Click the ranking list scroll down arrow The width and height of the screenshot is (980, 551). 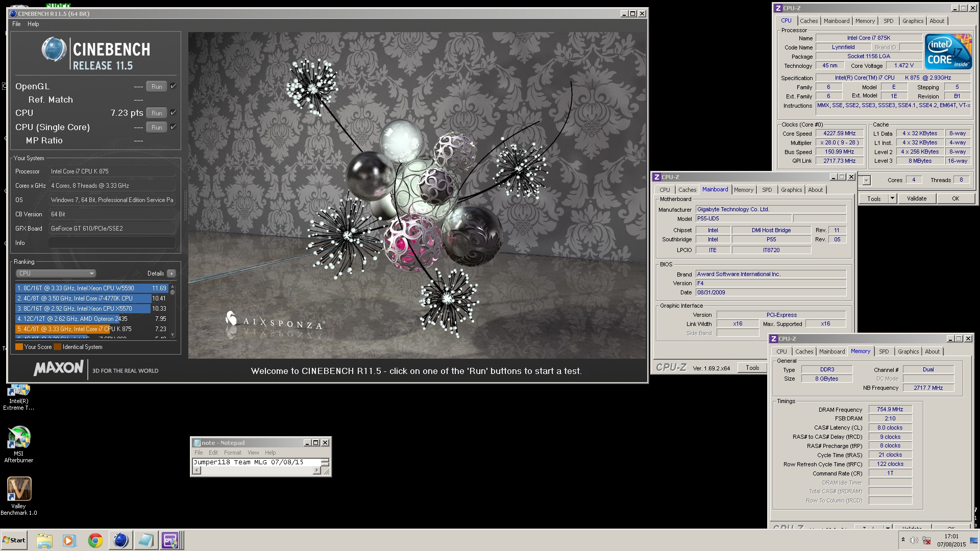pos(173,335)
